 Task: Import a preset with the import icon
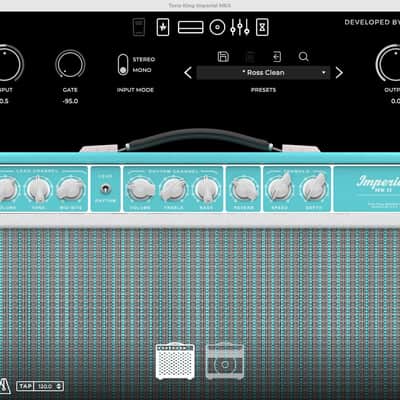(x=277, y=57)
